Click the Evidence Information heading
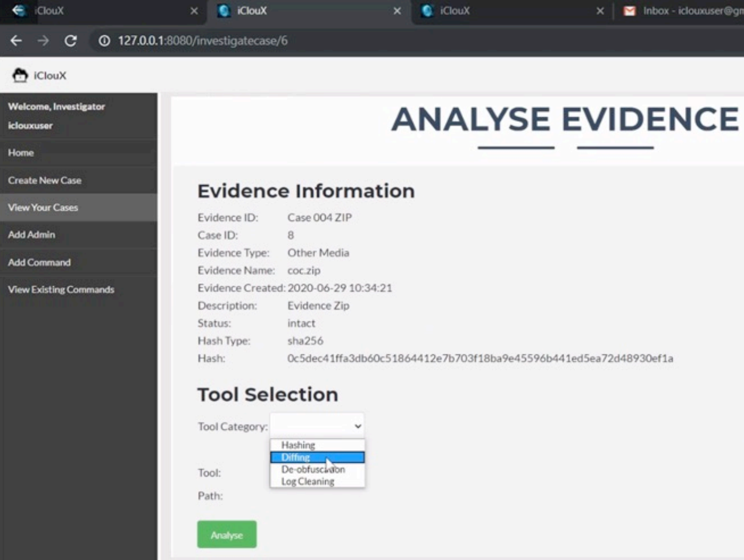Image resolution: width=744 pixels, height=560 pixels. coord(306,191)
